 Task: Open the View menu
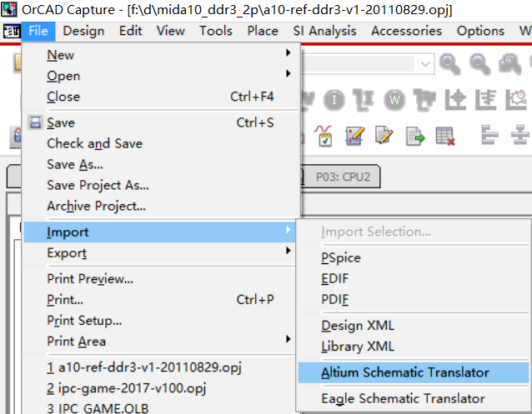coord(170,31)
